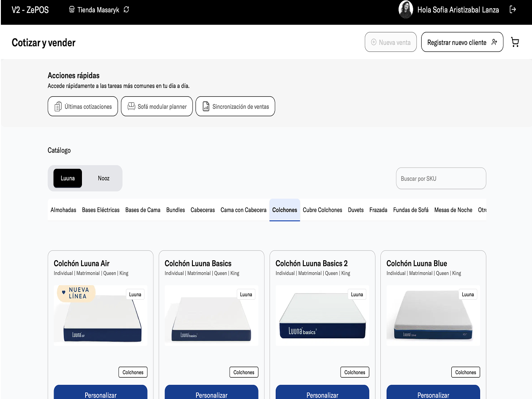Select the Frazada tab
This screenshot has width=532, height=399.
coord(378,210)
